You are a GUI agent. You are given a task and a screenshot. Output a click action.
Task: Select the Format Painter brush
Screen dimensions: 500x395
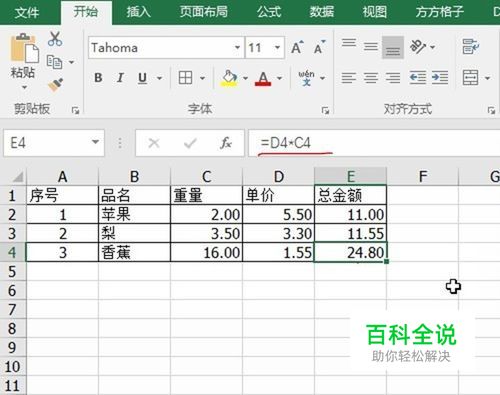coord(55,85)
